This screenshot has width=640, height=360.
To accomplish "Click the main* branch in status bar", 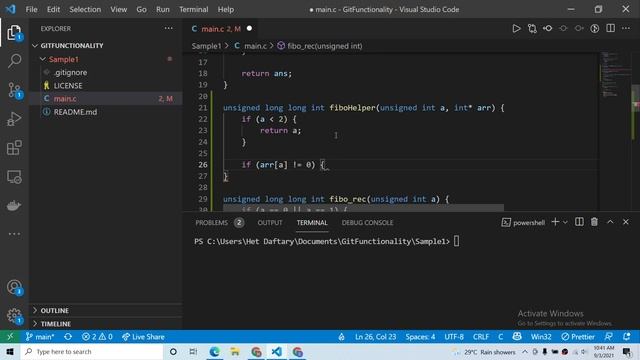I will (x=40, y=337).
